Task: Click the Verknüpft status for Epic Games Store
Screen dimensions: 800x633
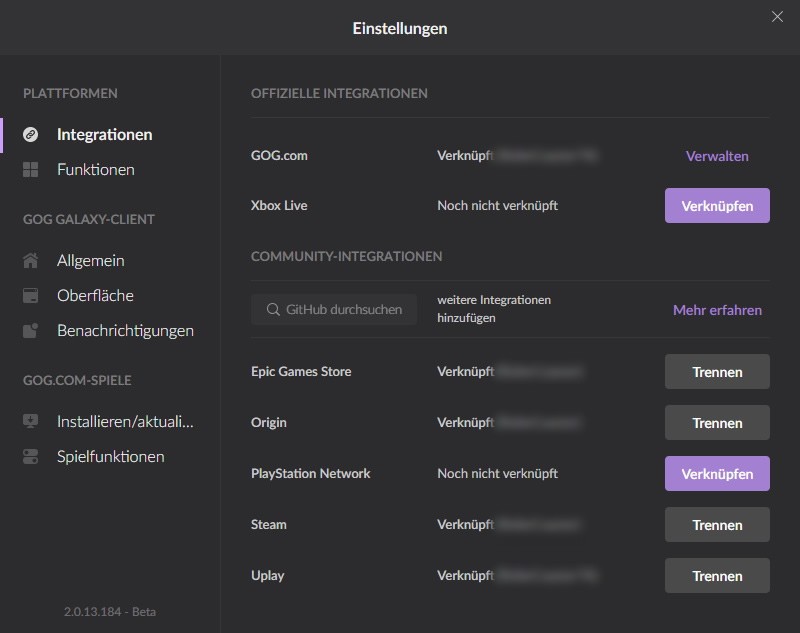Action: 465,372
